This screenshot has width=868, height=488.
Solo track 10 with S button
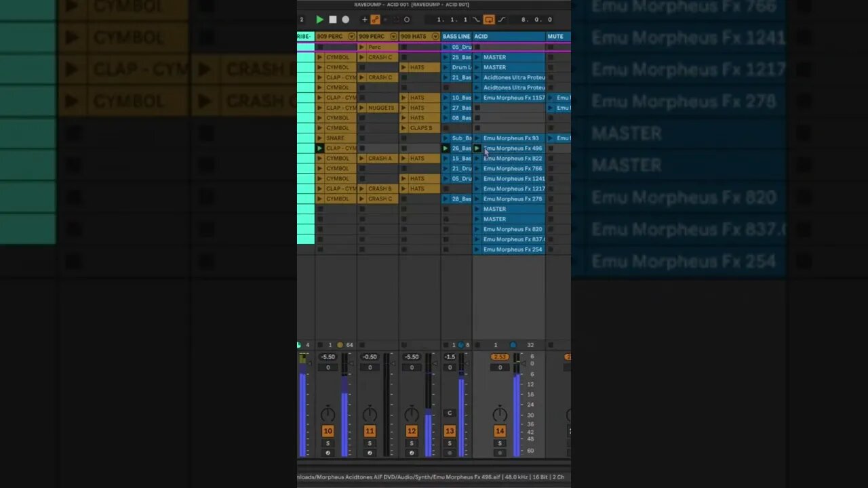click(x=328, y=444)
